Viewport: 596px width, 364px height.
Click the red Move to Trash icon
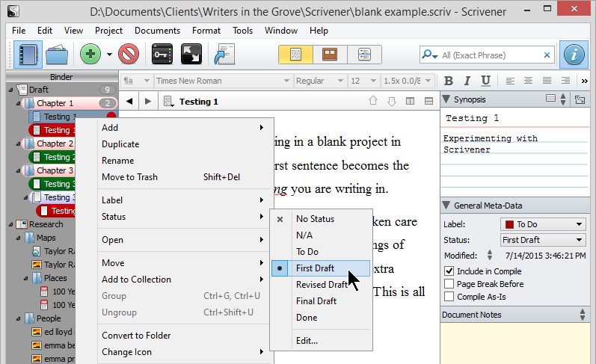point(129,55)
